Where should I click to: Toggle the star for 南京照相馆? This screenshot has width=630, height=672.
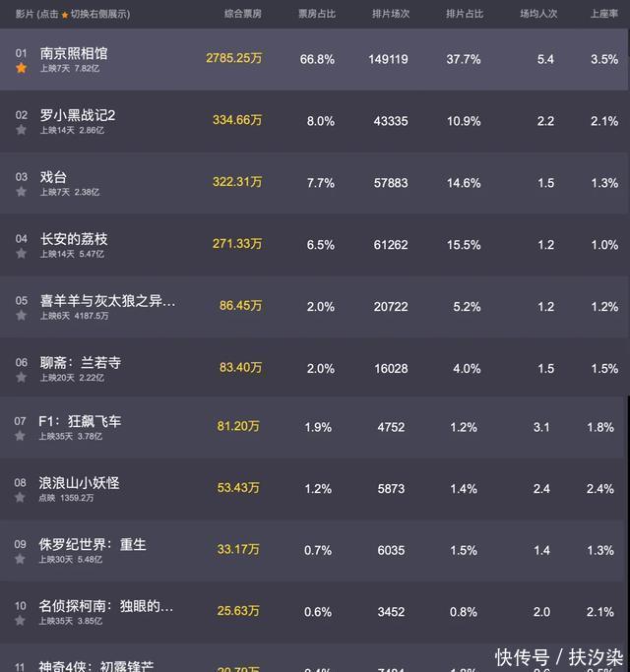tap(21, 69)
